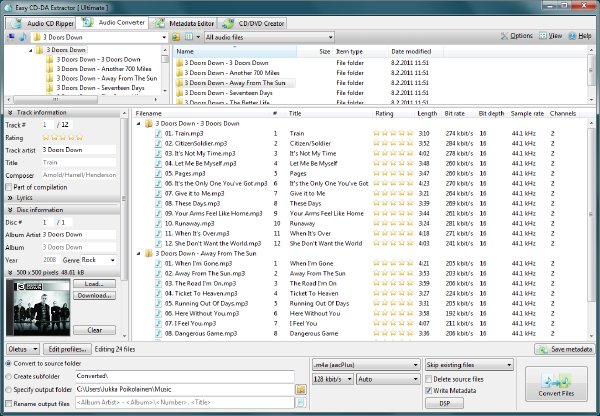The height and width of the screenshot is (416, 600).
Task: Open the Options menu
Action: click(x=516, y=36)
